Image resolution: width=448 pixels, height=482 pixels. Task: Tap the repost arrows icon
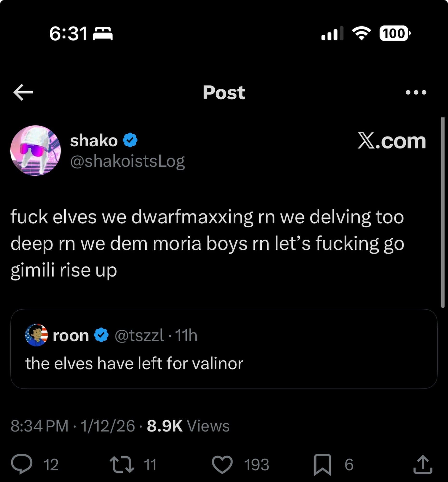click(x=122, y=464)
